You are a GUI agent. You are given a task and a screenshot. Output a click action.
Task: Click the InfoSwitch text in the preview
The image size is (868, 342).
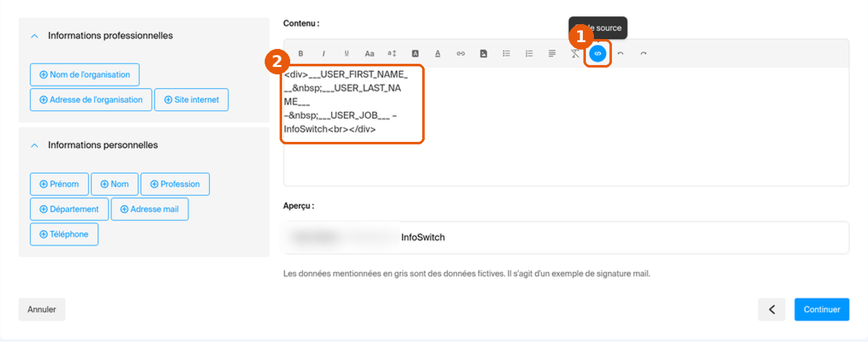coord(423,237)
